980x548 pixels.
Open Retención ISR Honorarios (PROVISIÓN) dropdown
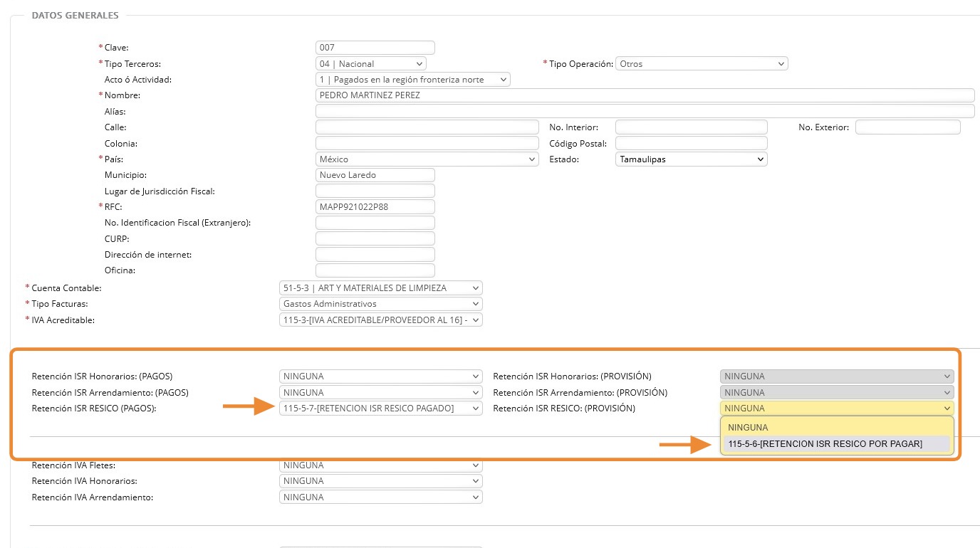(x=837, y=376)
